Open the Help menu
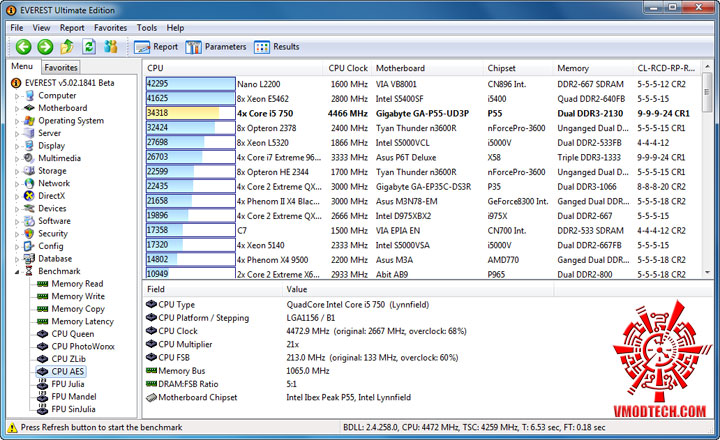This screenshot has width=720, height=440. pos(175,28)
